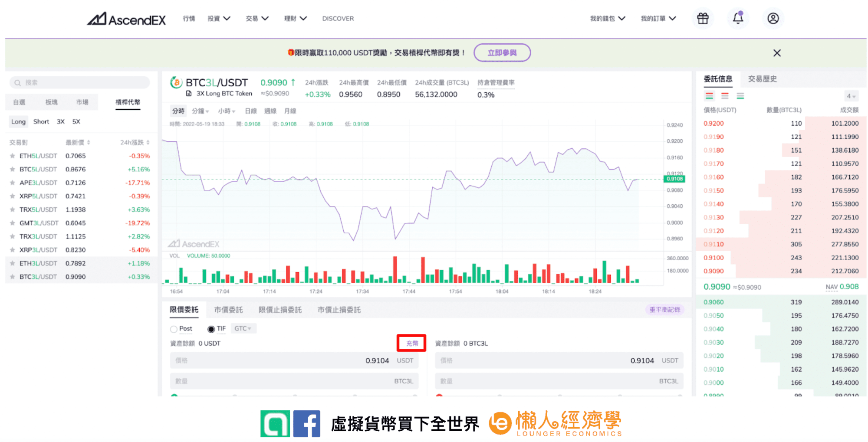The height and width of the screenshot is (442, 868).
Task: Click the pair search box
Action: (80, 82)
